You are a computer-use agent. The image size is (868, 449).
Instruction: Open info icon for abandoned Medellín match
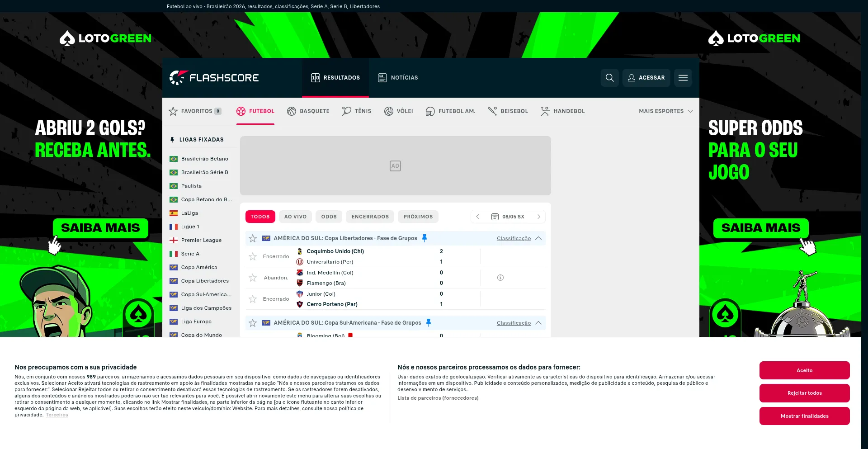500,278
